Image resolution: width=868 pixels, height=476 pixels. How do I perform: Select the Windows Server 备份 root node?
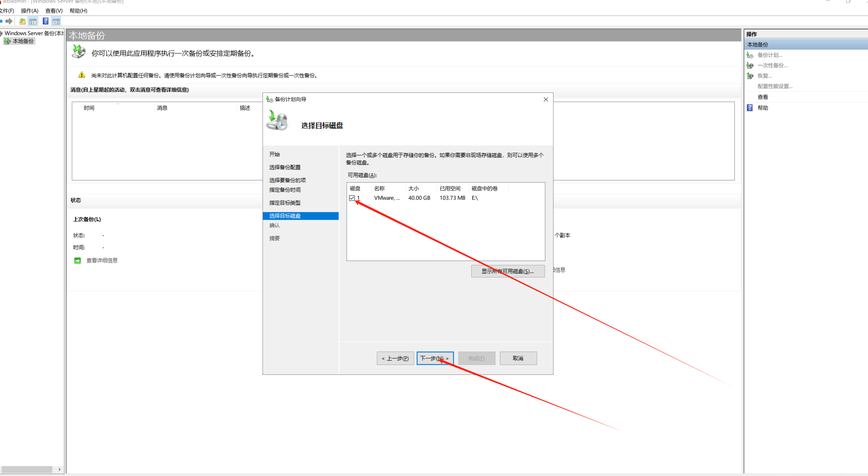(x=34, y=33)
